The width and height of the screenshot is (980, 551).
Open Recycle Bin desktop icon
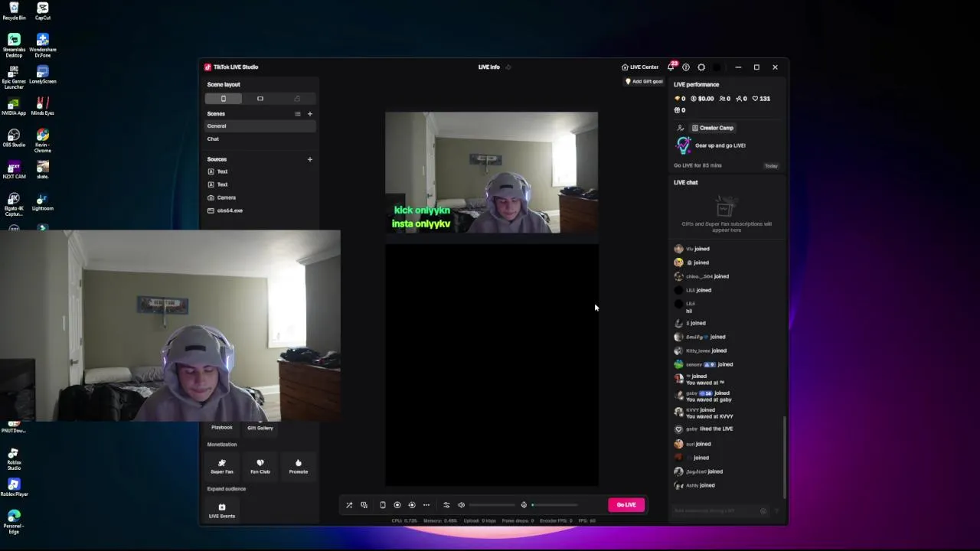pos(14,11)
